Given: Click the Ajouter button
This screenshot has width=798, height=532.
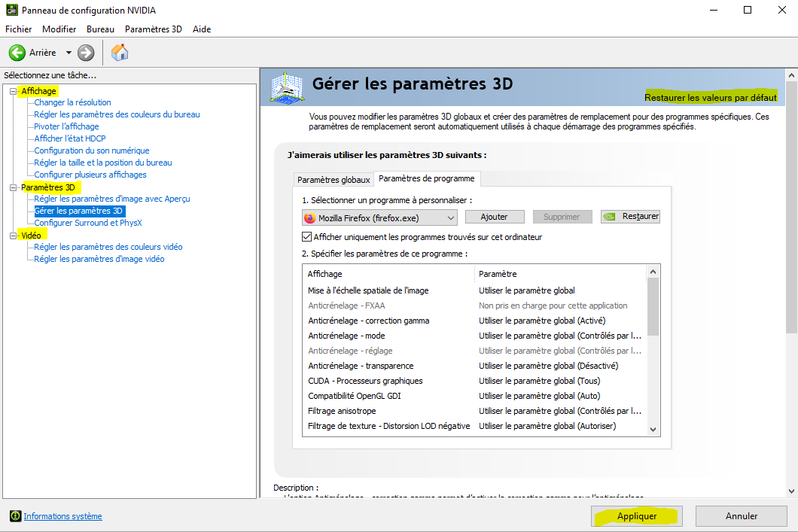Looking at the screenshot, I should [494, 217].
